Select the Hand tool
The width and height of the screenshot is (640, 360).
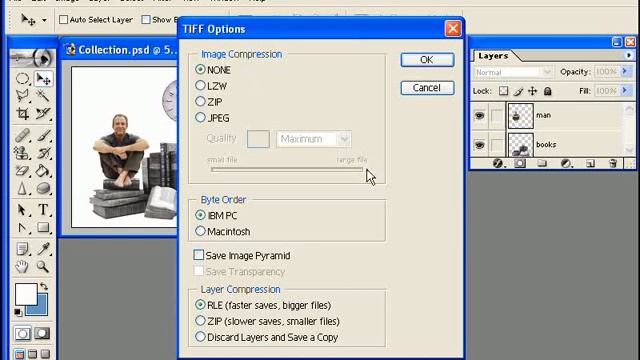click(22, 267)
